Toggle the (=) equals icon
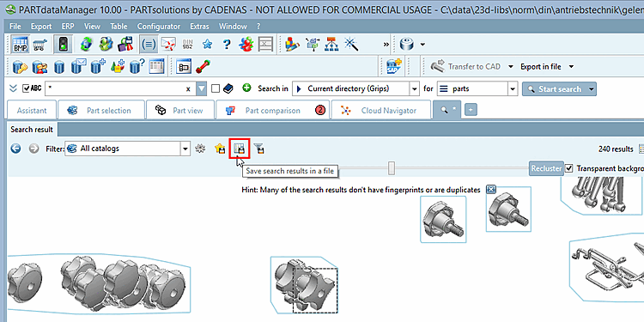 pos(149,44)
